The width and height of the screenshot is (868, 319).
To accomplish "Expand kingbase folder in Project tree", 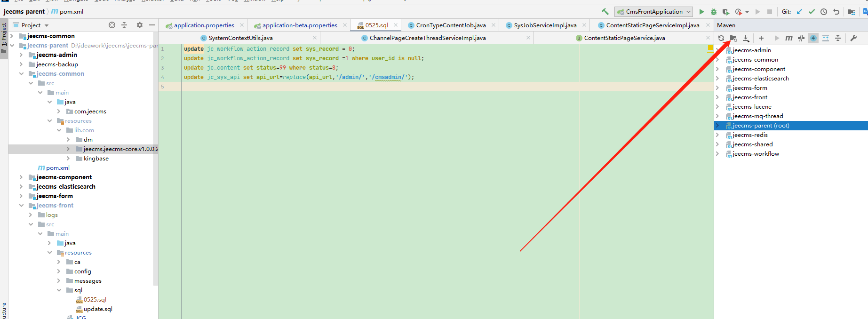I will [68, 159].
